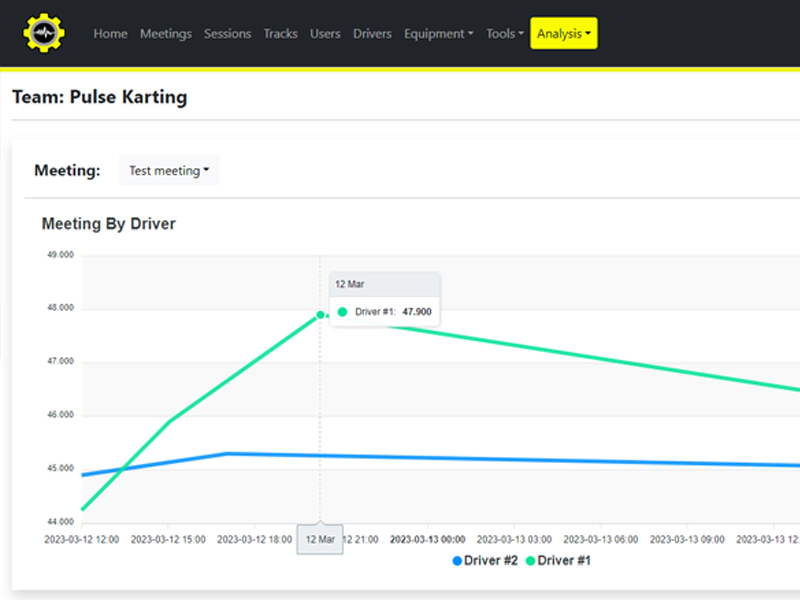The width and height of the screenshot is (800, 600).
Task: Click the 2023-03-13 00:00 axis label
Action: click(x=427, y=539)
